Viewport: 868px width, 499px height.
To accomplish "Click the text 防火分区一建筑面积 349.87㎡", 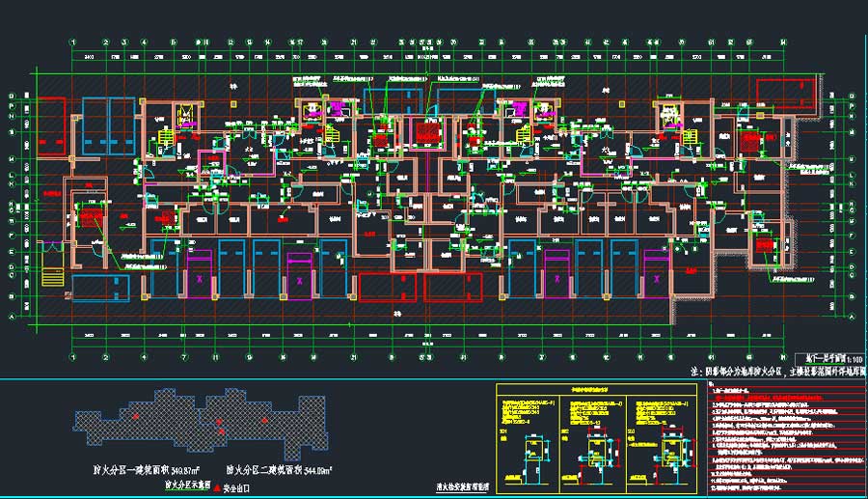I will (x=147, y=470).
